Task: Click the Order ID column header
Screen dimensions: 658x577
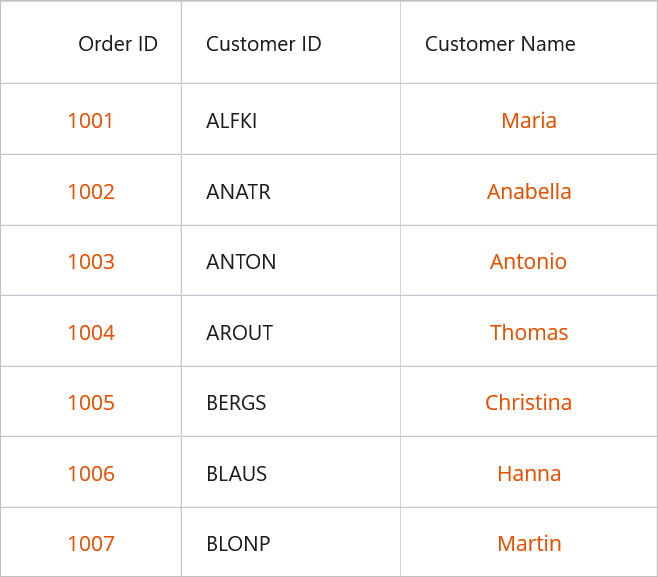Action: coord(117,44)
